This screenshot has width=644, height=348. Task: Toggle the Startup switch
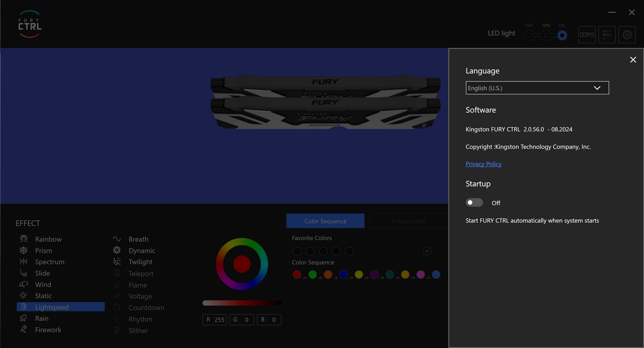click(474, 202)
